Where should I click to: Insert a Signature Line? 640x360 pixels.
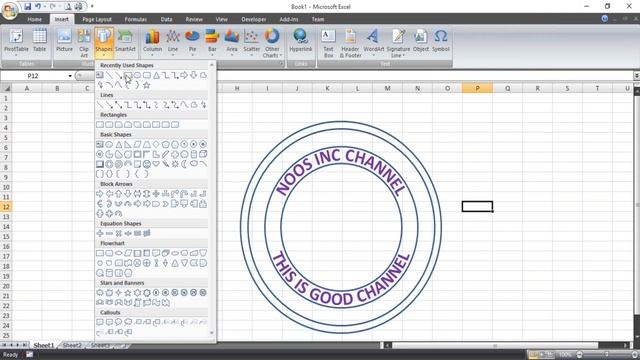[x=398, y=43]
